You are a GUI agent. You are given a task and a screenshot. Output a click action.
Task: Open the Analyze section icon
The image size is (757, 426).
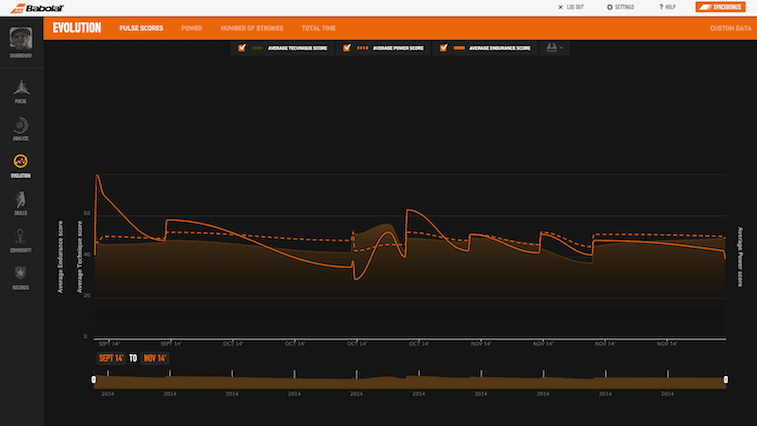21,126
